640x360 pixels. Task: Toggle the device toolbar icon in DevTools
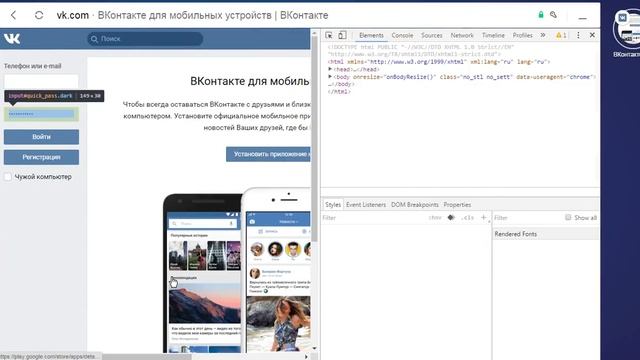342,35
